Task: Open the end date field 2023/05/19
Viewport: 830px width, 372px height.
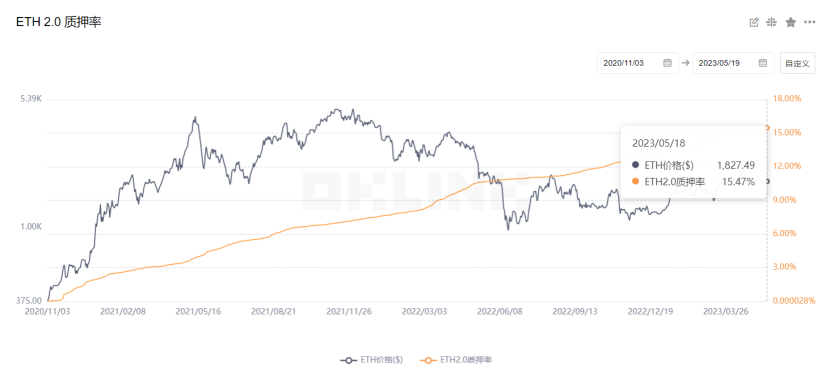Action: [733, 63]
